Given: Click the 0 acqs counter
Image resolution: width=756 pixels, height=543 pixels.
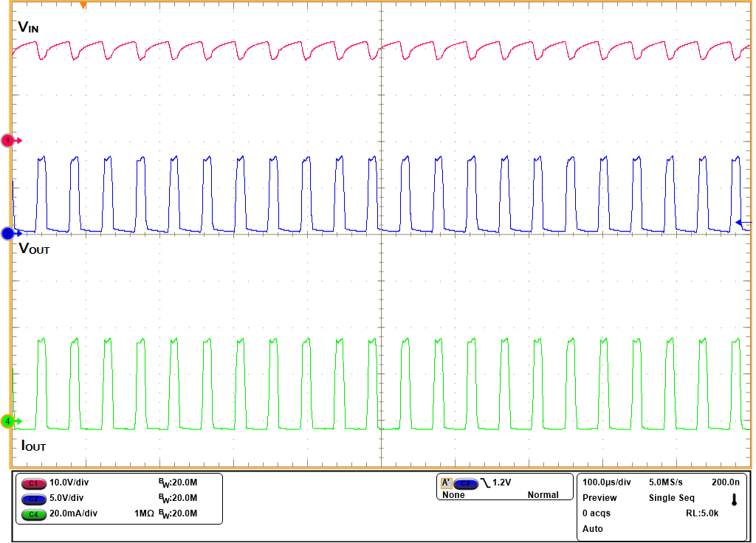Looking at the screenshot, I should pyautogui.click(x=595, y=513).
